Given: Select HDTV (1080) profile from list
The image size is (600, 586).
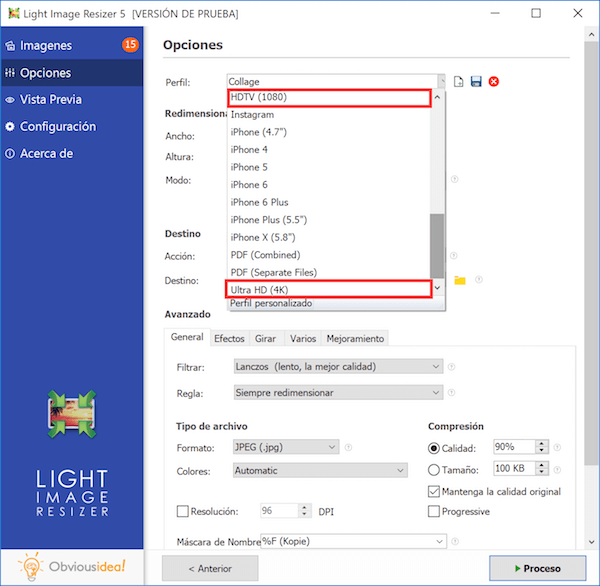Looking at the screenshot, I should click(x=329, y=98).
